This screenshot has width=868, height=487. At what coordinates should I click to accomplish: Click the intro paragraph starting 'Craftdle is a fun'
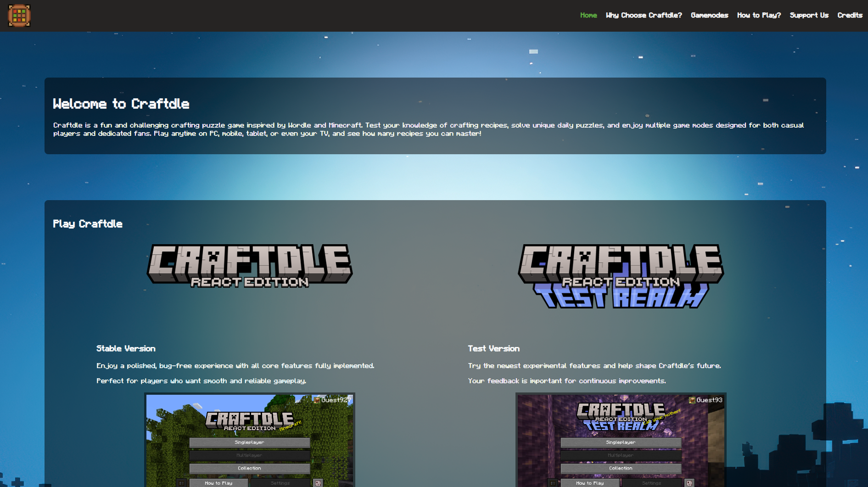[x=428, y=129]
